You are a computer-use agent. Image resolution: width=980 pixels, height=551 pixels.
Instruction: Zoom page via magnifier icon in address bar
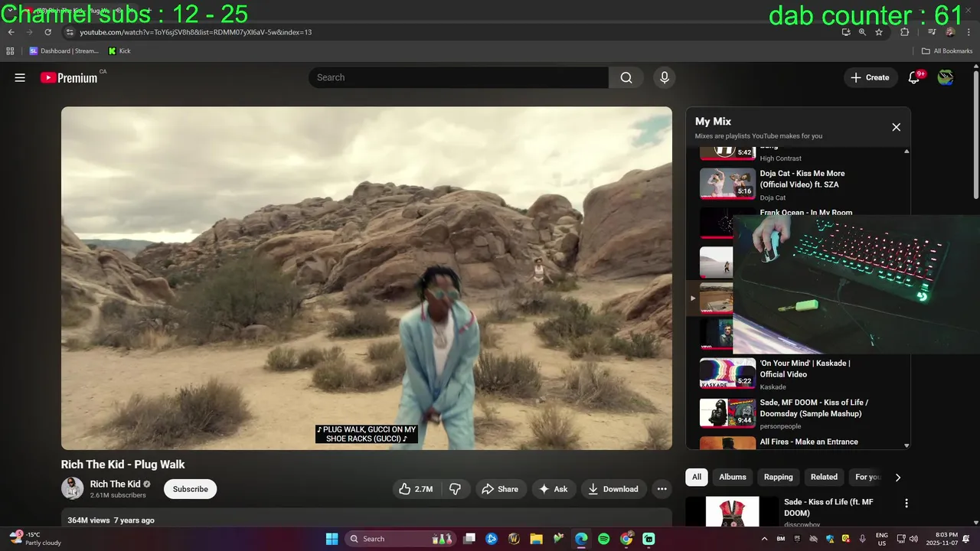point(862,32)
